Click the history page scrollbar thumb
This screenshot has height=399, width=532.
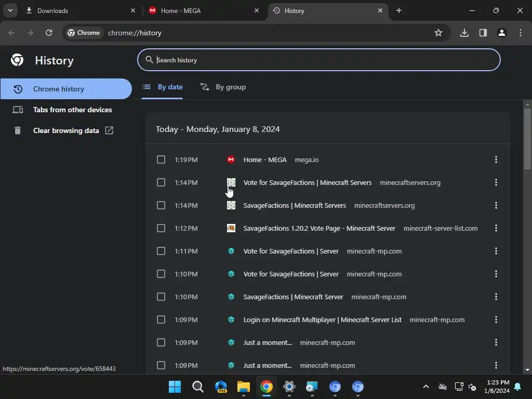point(527,138)
